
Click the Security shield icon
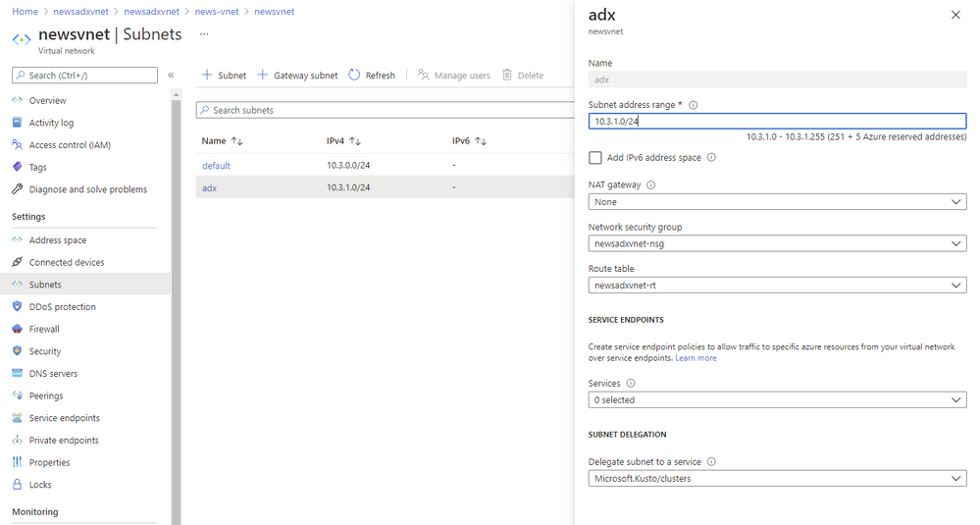click(17, 350)
